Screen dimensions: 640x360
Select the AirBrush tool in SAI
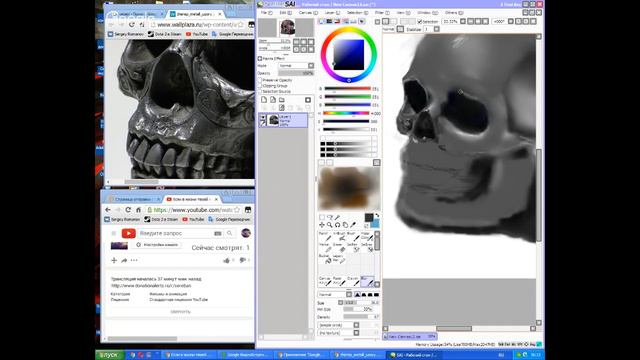339,236
